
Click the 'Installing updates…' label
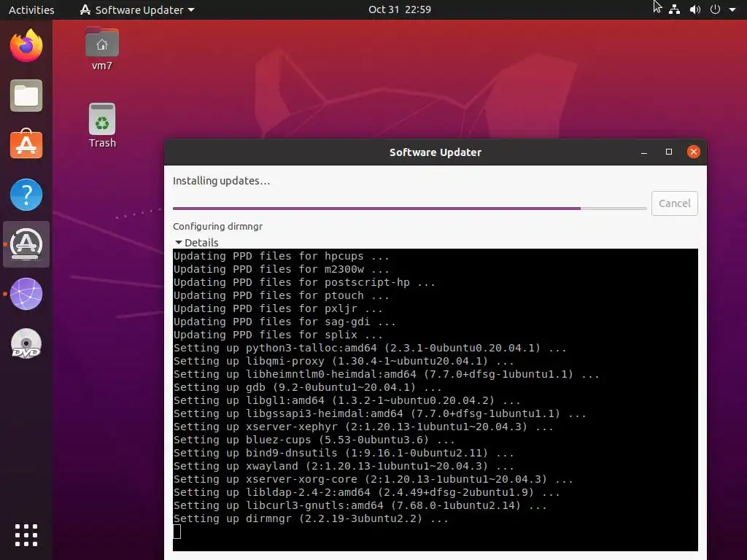pos(221,181)
